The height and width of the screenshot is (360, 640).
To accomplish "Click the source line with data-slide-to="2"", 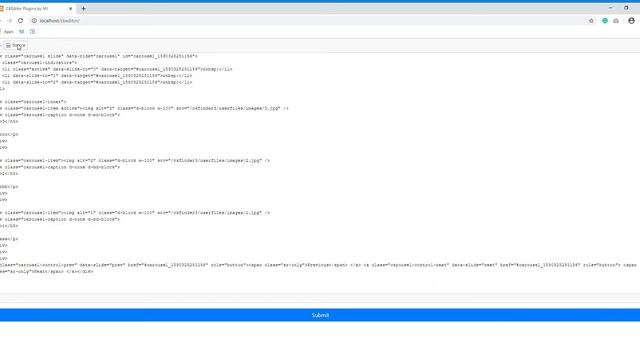I will point(96,82).
